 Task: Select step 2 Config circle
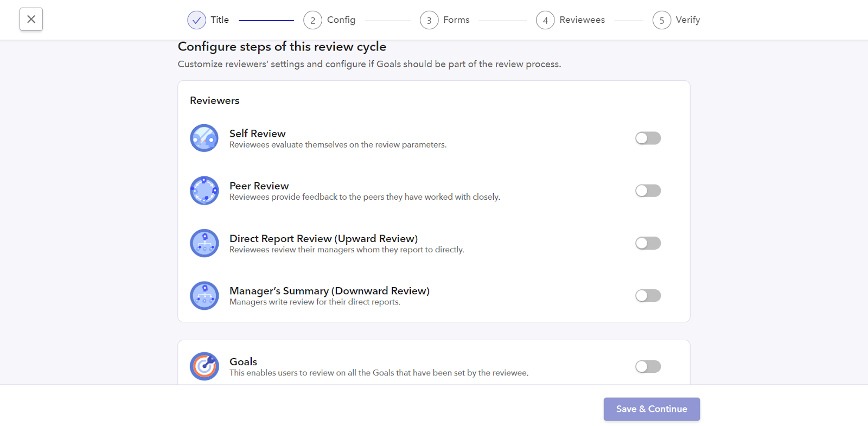[x=312, y=20]
